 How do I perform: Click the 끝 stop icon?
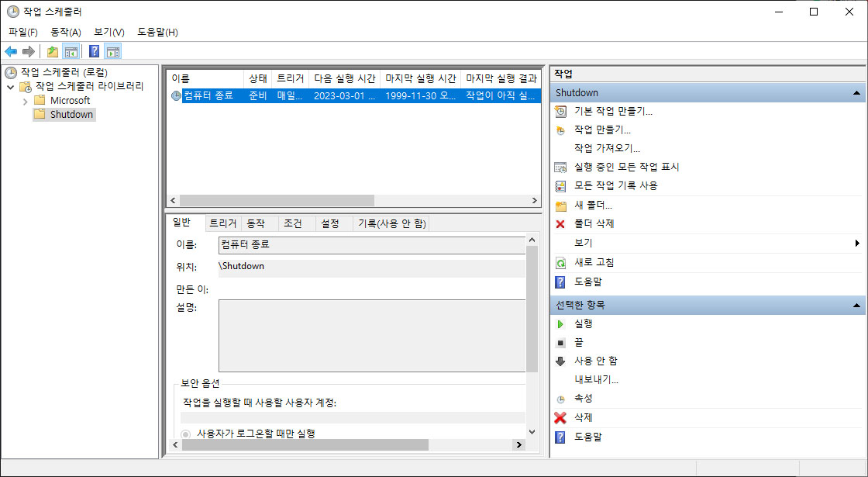[x=560, y=343]
